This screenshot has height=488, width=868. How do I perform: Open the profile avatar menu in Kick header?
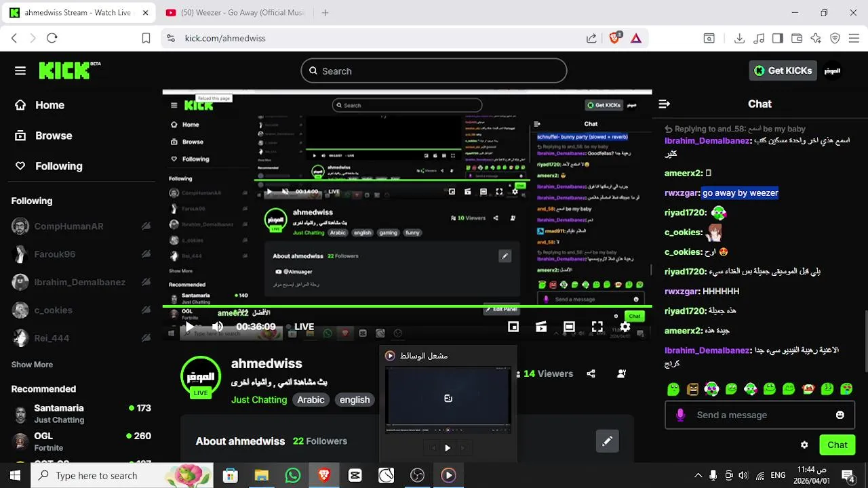832,70
